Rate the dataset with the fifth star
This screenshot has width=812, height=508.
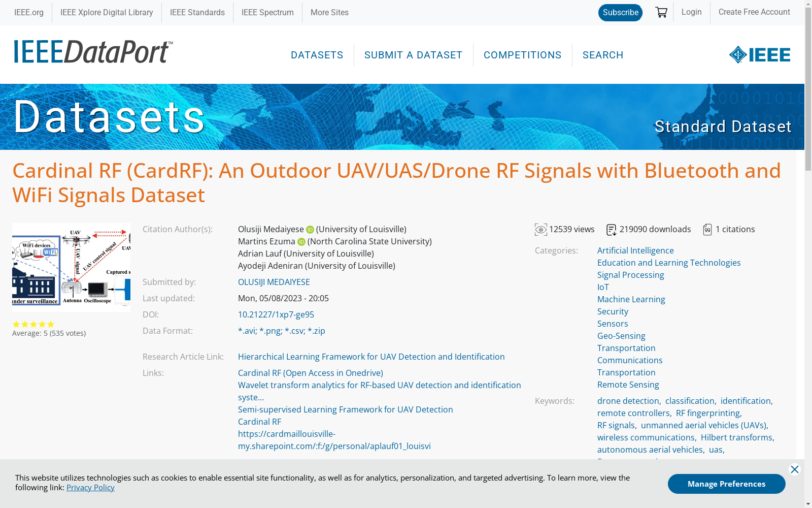point(51,324)
